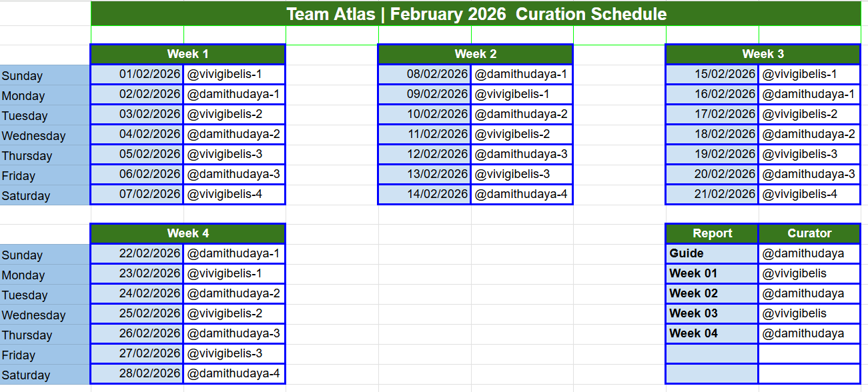Select the Week 4 header cell
This screenshot has width=868, height=392.
(x=187, y=233)
